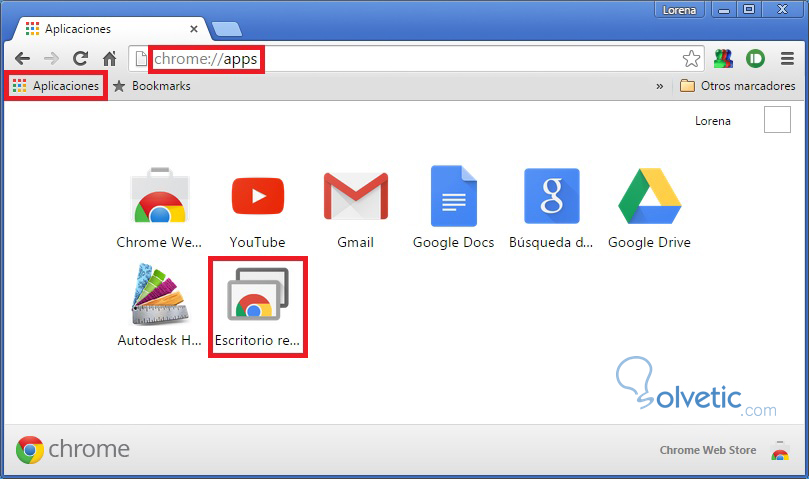This screenshot has width=809, height=479.
Task: Reload the current page
Action: pyautogui.click(x=80, y=58)
